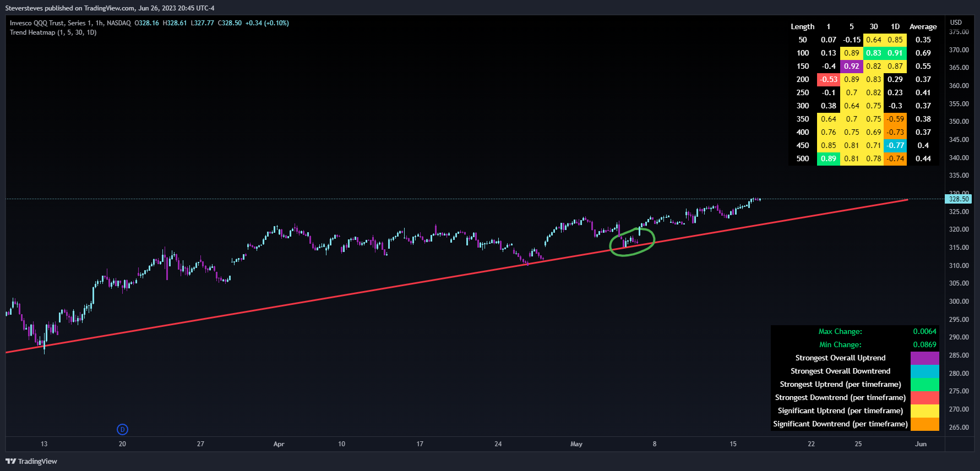
Task: Click the red Strongest Downtrend per timeframe swatch
Action: click(925, 398)
